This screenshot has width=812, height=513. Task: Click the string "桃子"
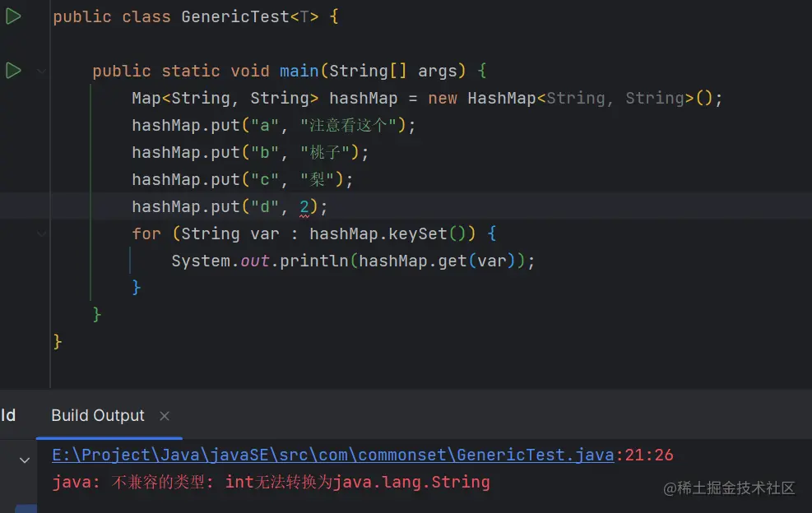pyautogui.click(x=325, y=153)
